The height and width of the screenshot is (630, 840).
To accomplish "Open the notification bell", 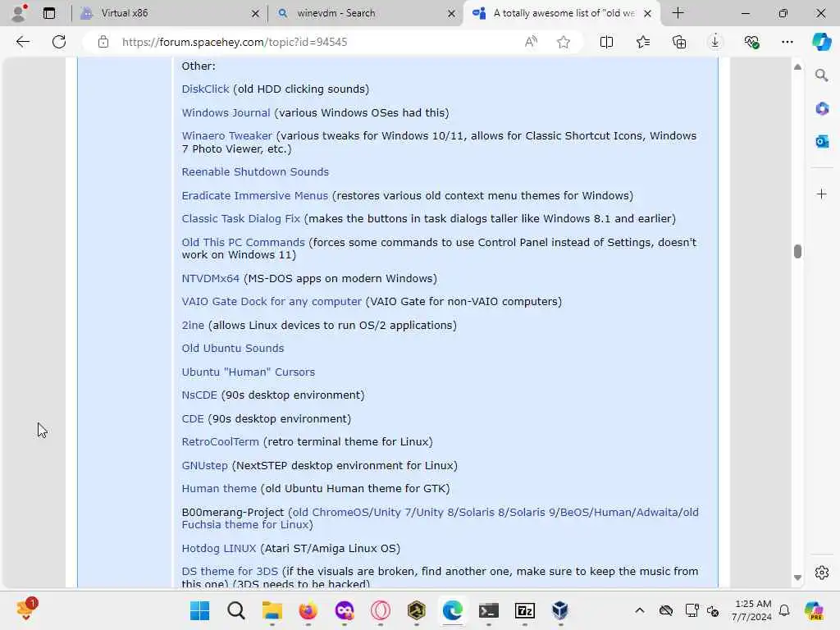I will tap(784, 610).
